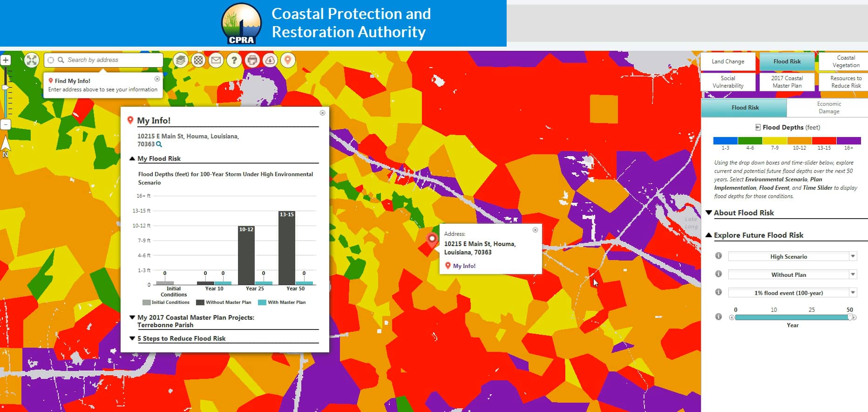This screenshot has height=412, width=868.
Task: Zoom in with the plus button
Action: pyautogui.click(x=6, y=60)
